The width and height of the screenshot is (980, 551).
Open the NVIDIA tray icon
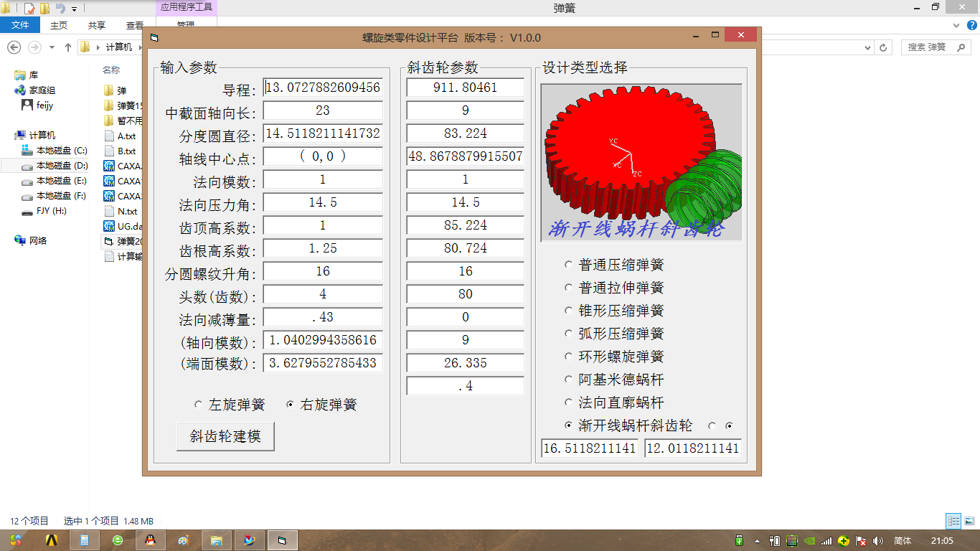coord(809,540)
